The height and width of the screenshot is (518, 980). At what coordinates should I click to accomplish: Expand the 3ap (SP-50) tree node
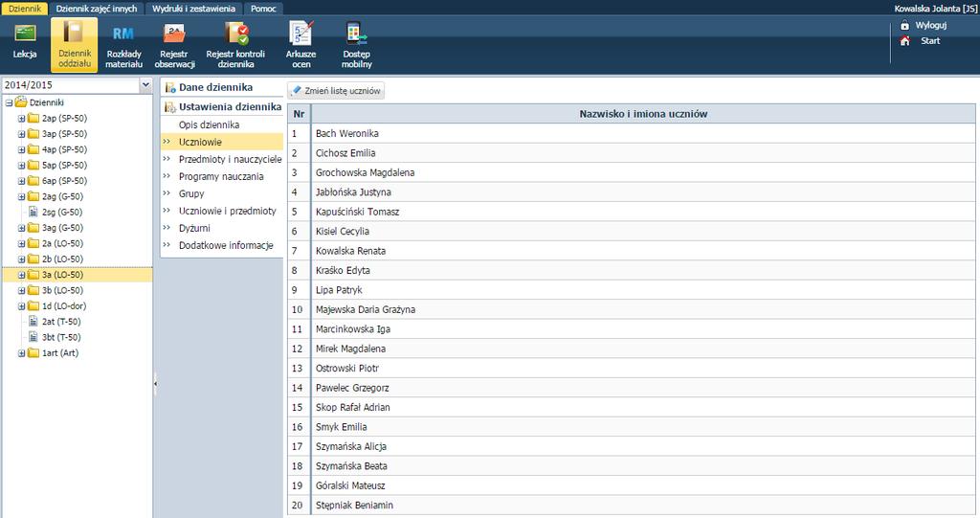21,134
